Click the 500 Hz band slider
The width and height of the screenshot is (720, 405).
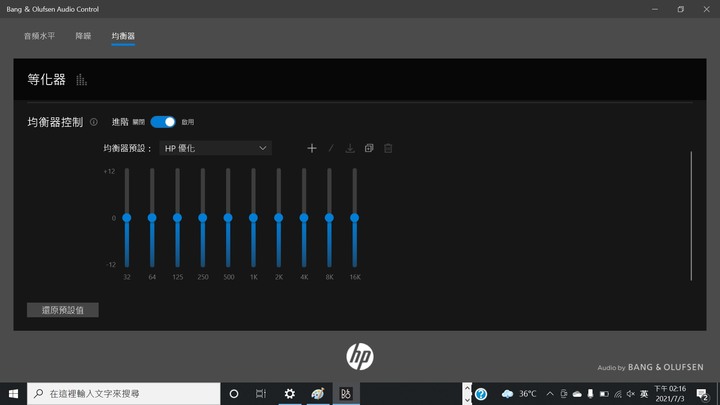click(x=228, y=218)
